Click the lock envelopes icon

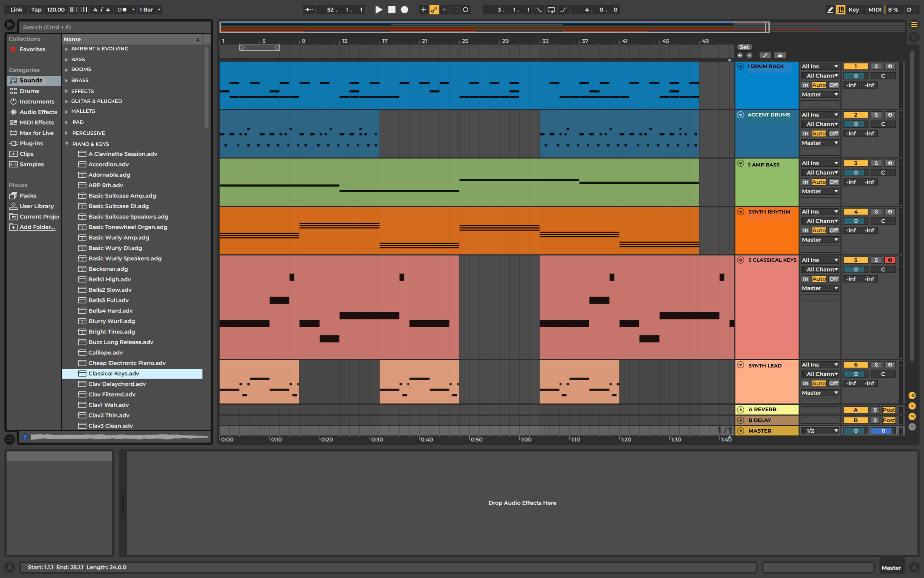tap(780, 55)
